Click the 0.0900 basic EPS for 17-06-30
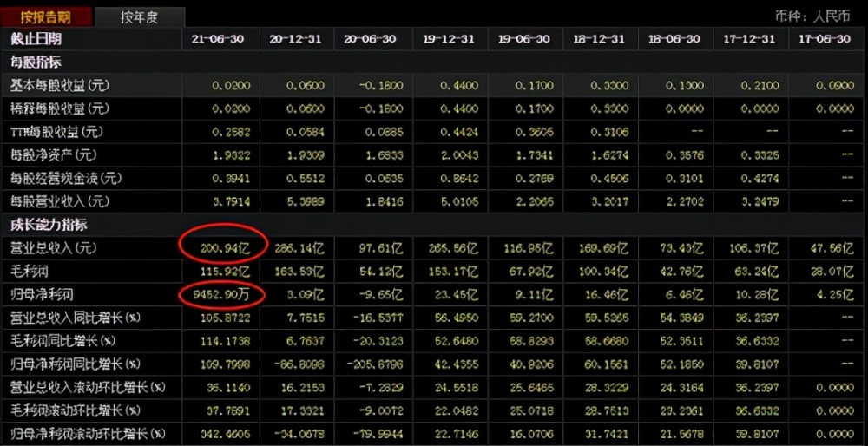 [x=835, y=86]
